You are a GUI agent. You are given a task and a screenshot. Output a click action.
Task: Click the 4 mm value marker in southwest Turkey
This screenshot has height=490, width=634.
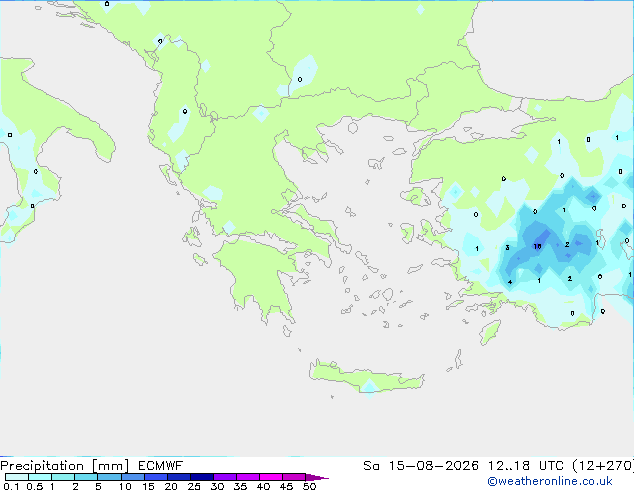pos(510,282)
